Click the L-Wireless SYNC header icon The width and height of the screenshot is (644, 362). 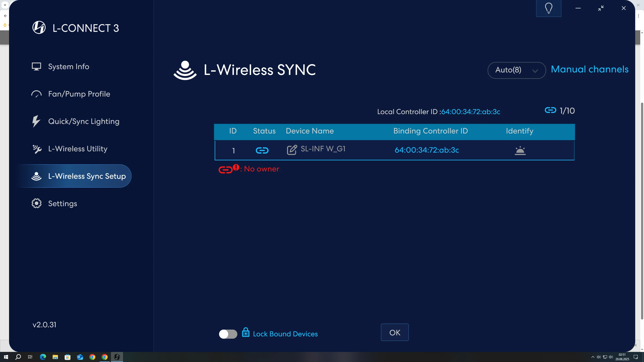coord(185,70)
